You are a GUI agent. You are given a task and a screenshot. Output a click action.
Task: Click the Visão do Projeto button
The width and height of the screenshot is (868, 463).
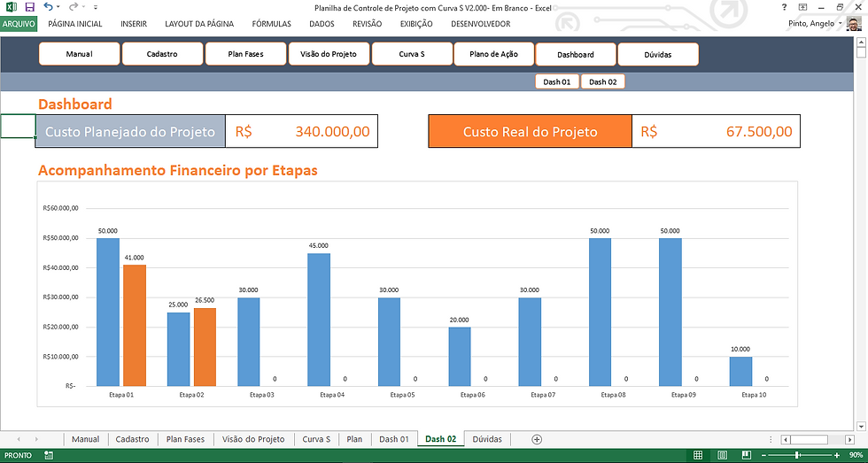click(x=329, y=54)
